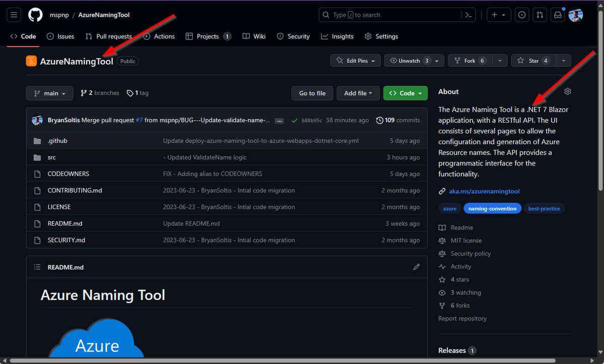Switch to the Pull requests tab

click(x=108, y=36)
